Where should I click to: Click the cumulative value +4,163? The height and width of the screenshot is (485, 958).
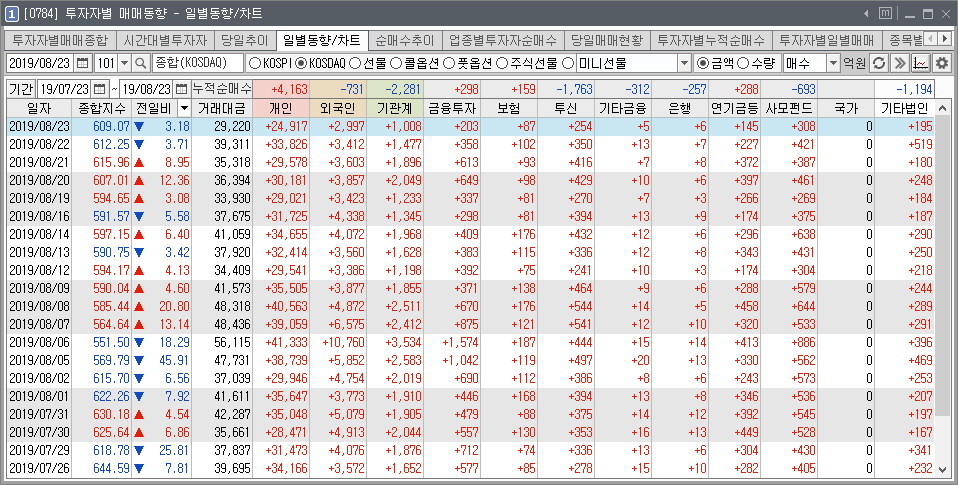click(288, 89)
